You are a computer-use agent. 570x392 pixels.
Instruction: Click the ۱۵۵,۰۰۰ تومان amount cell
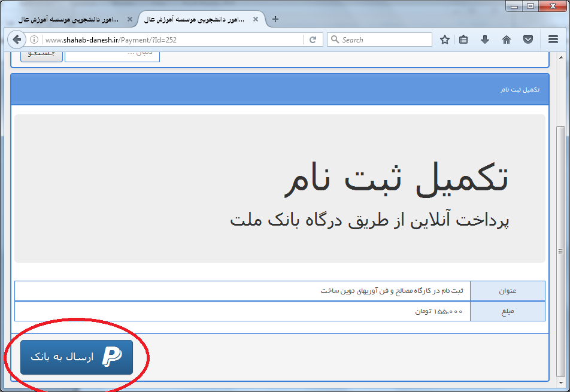tap(242, 311)
